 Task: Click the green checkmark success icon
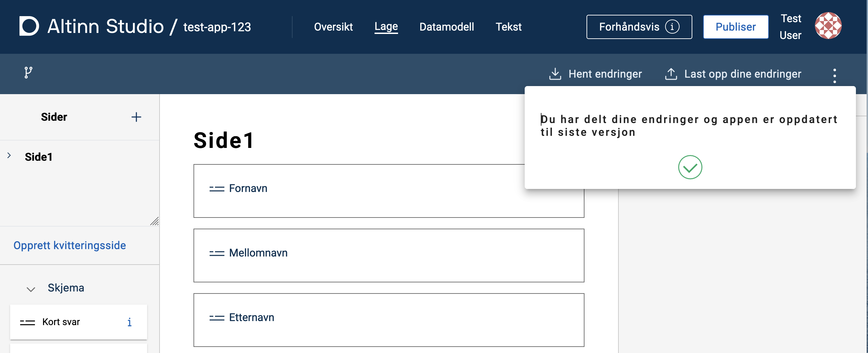690,167
